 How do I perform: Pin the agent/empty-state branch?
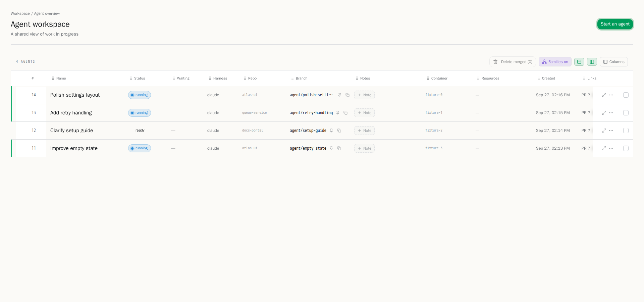331,148
